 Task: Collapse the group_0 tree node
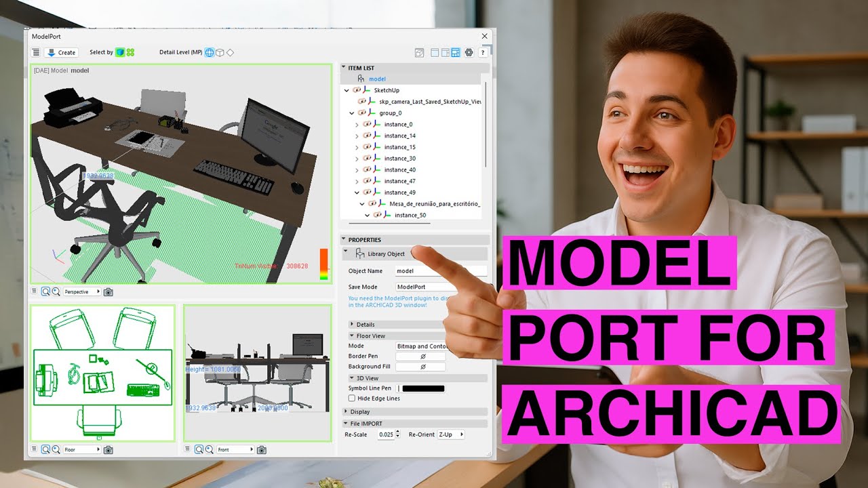[x=352, y=113]
